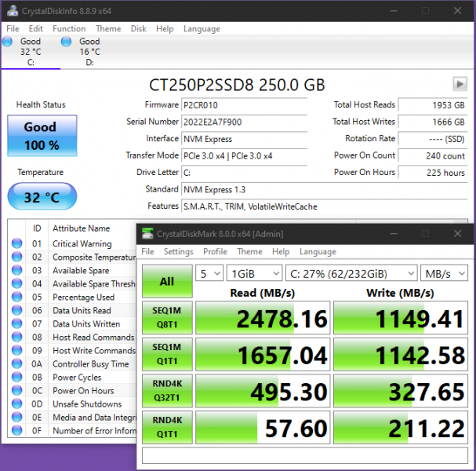Expand the target drive C: 27% dropdown

(x=351, y=273)
